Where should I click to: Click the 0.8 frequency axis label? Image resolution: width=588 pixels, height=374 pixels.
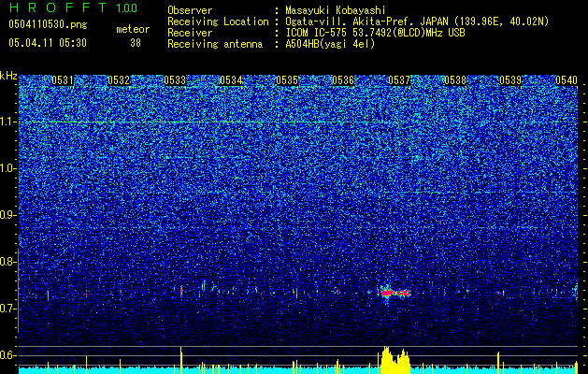(x=8, y=262)
